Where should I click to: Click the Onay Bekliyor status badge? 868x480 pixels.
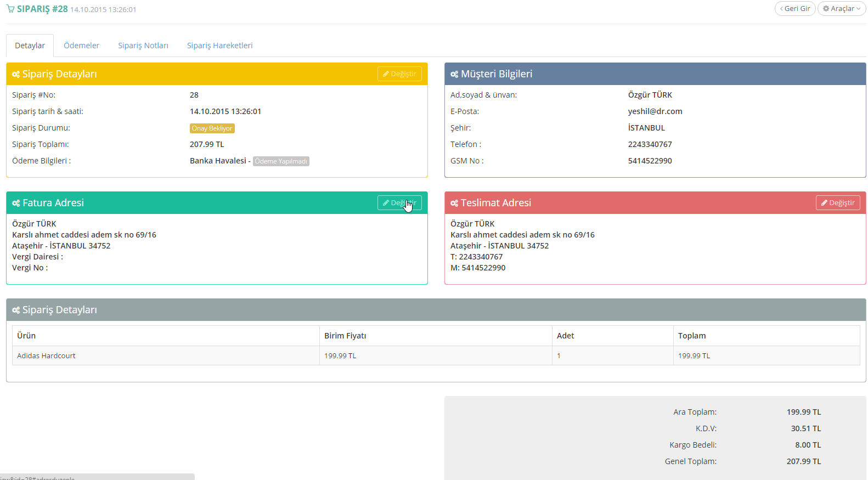click(x=212, y=128)
